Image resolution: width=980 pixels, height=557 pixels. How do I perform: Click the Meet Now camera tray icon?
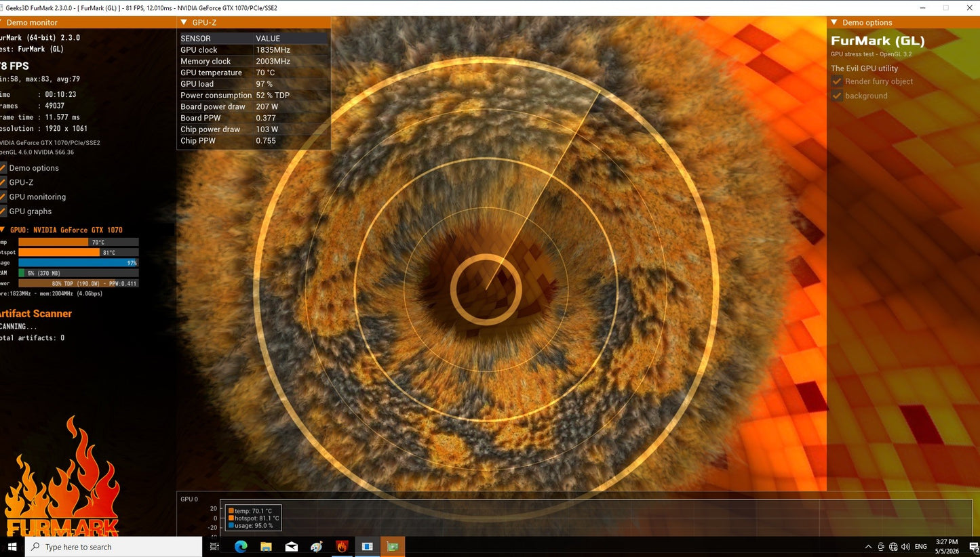(x=881, y=547)
